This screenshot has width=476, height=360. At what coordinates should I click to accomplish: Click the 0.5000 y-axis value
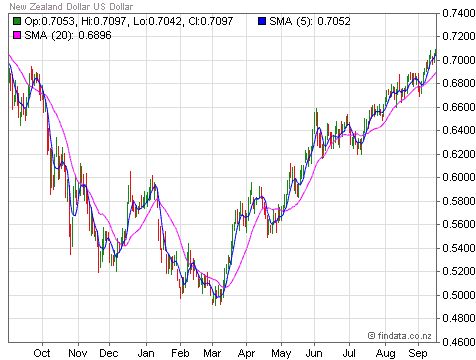coord(459,295)
